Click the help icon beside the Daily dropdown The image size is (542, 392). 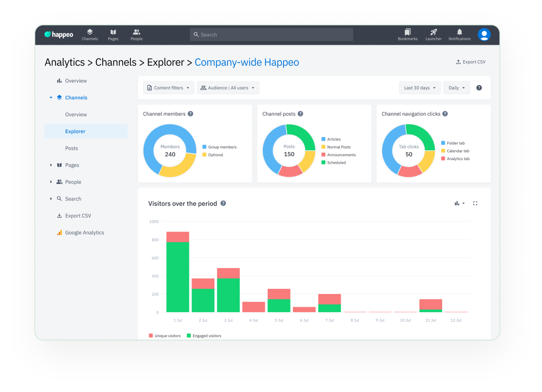(x=479, y=88)
